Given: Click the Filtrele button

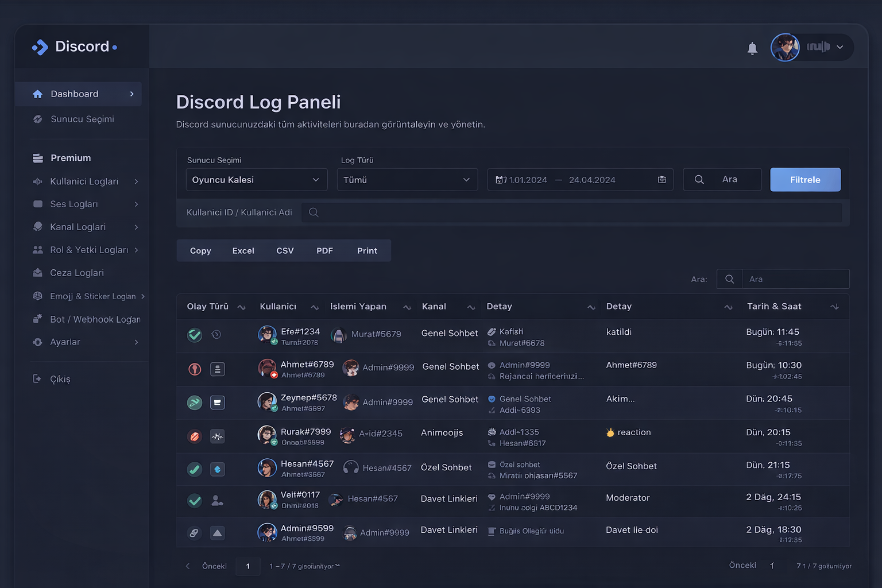Looking at the screenshot, I should 805,180.
